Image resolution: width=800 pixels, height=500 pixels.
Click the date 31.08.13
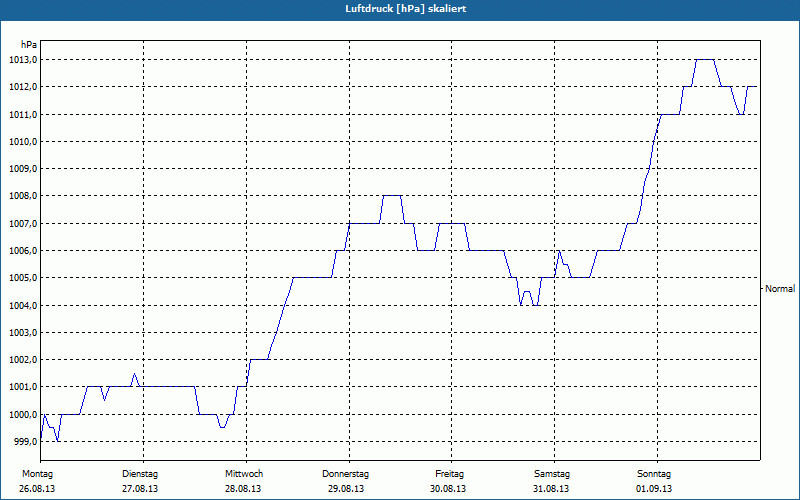551,489
